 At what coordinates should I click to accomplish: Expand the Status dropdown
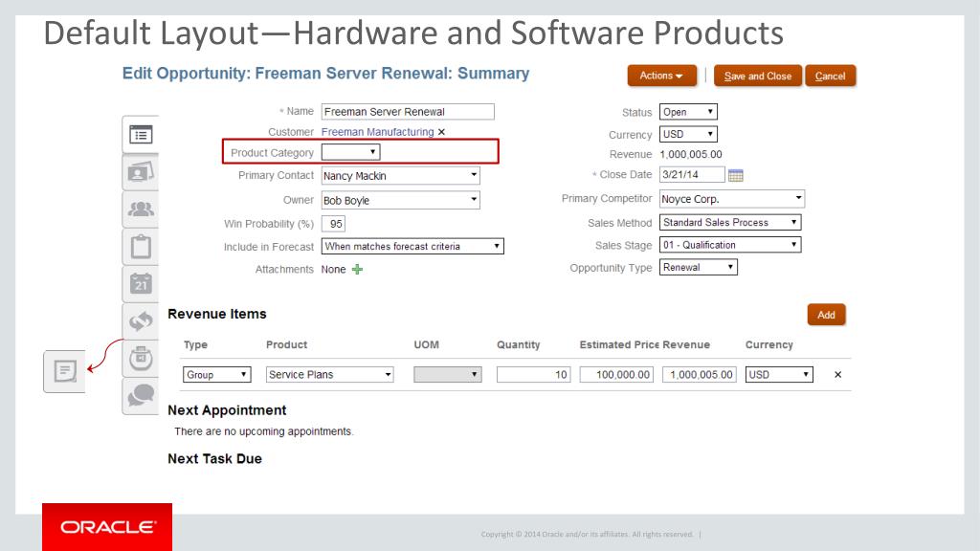click(688, 112)
